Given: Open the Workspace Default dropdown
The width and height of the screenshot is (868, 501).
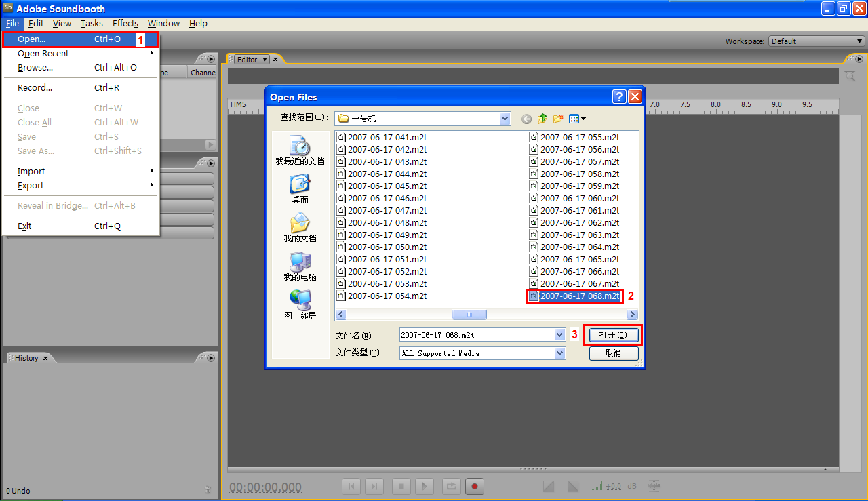Looking at the screenshot, I should [859, 41].
